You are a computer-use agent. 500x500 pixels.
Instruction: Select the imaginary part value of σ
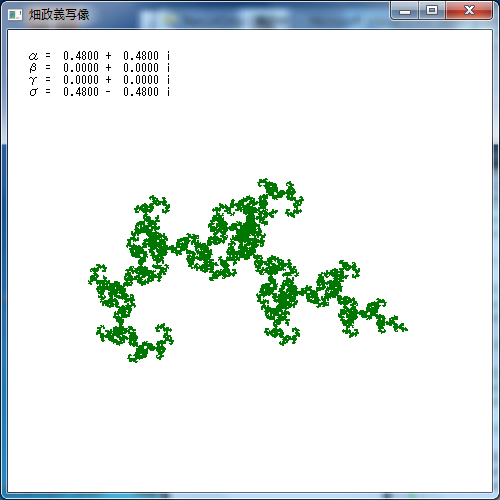click(141, 92)
